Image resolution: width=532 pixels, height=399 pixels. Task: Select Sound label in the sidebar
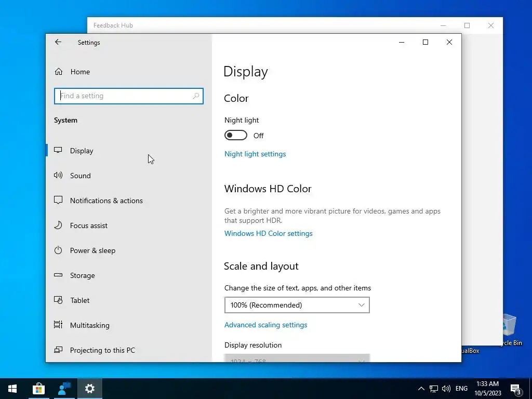81,176
